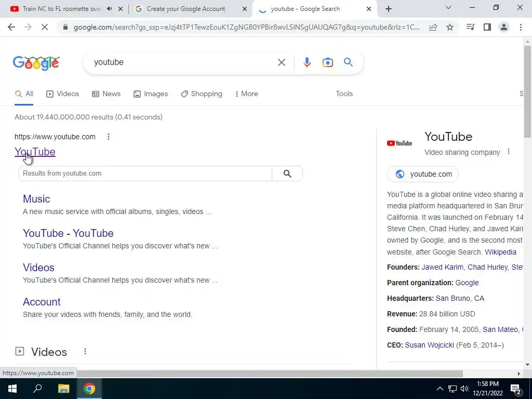
Task: Click scroll right arrow on horizontal scrollbar
Action: [518, 374]
